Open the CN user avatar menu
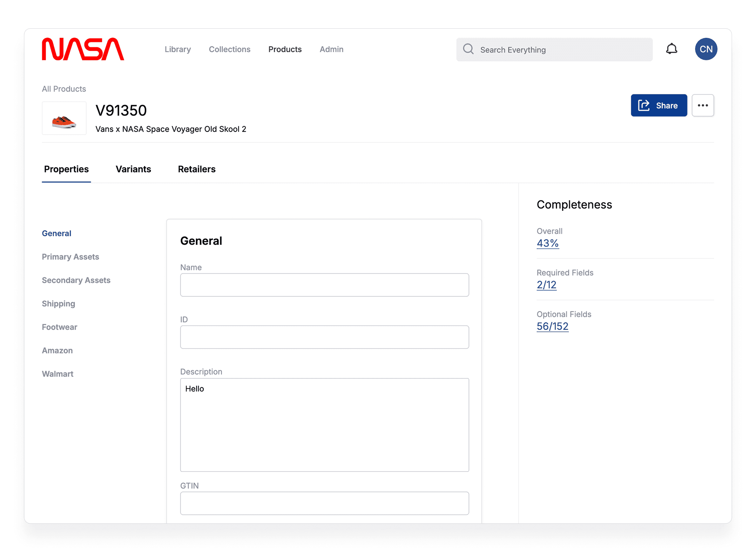 point(706,49)
